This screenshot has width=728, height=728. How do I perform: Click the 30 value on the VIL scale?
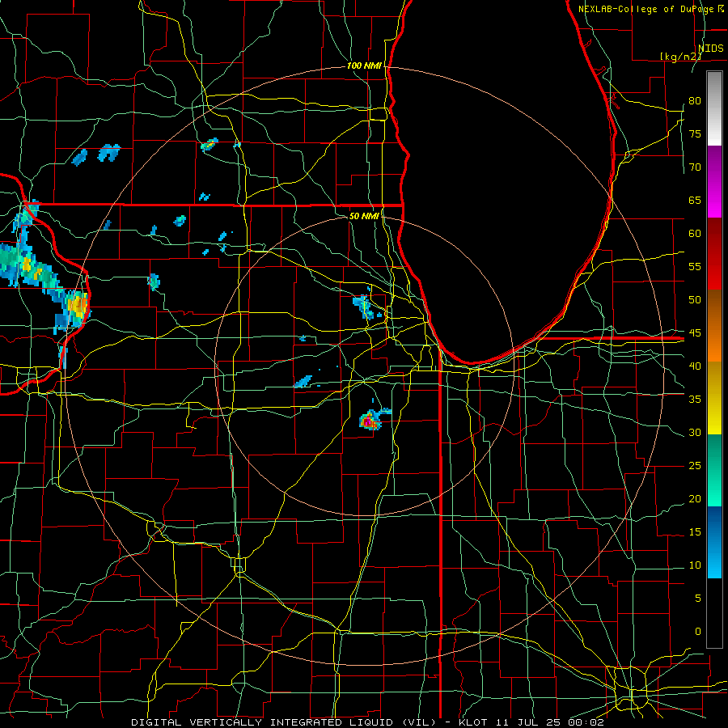[x=695, y=432]
